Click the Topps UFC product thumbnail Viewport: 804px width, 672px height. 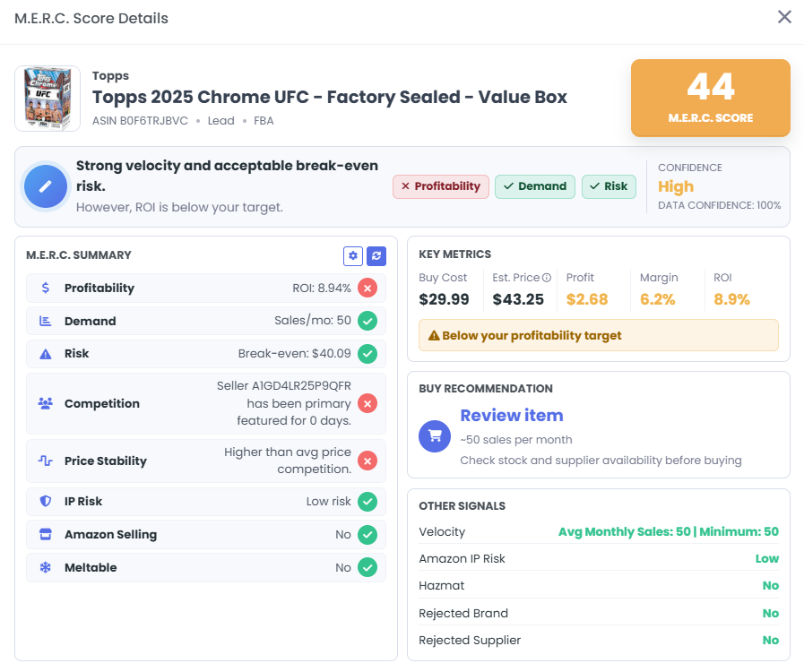click(x=48, y=99)
